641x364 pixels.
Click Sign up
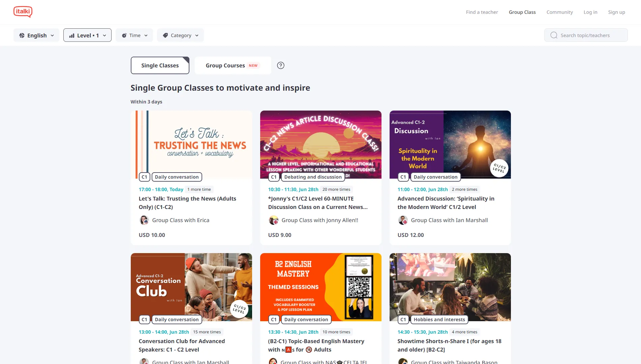(617, 12)
